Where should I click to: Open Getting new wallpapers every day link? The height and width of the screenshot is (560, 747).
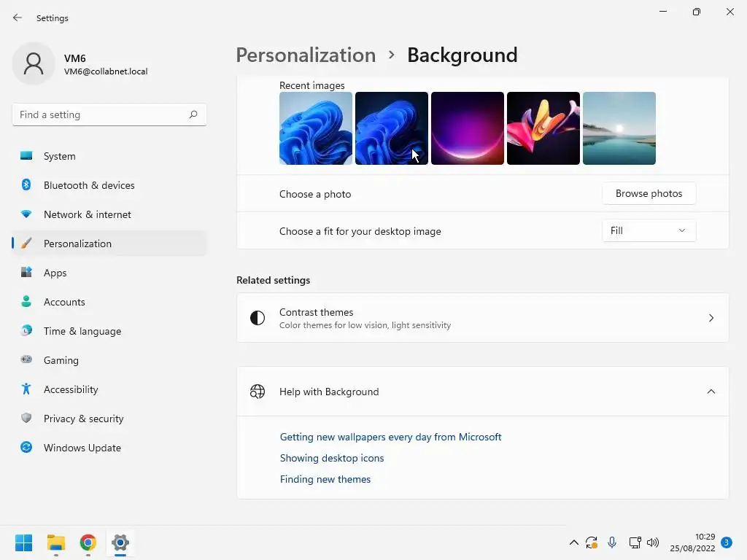pos(391,437)
